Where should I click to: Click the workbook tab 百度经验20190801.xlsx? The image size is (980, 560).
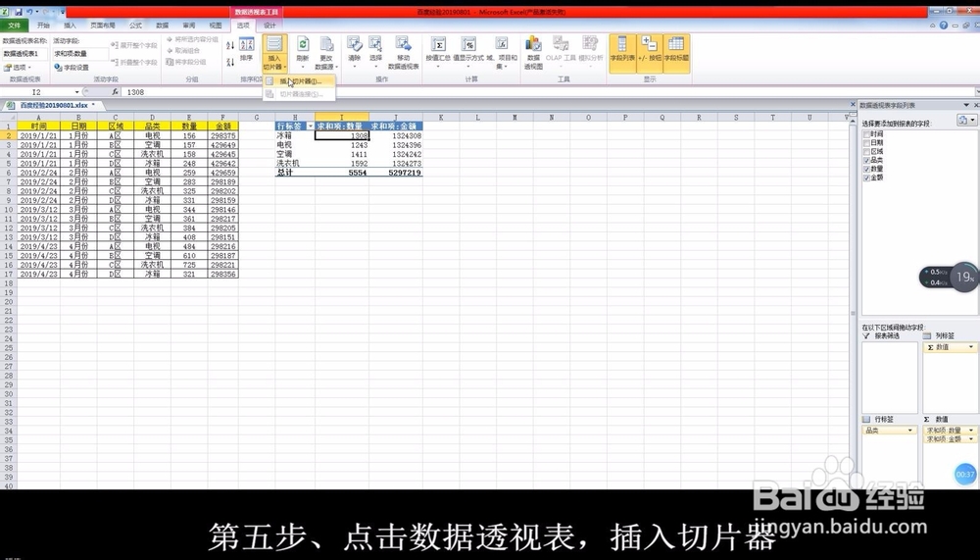[x=53, y=105]
